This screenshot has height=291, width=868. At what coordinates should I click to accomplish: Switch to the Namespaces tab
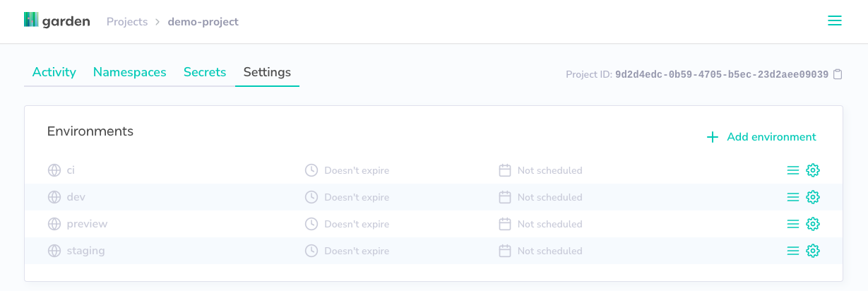(x=130, y=72)
